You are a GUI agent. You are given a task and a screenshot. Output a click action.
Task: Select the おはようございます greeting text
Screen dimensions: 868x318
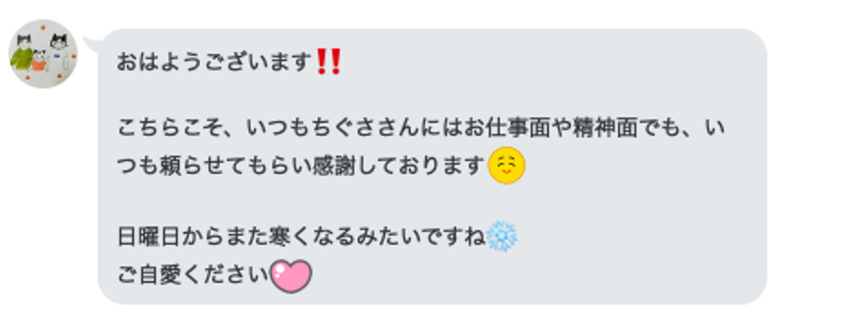pos(215,62)
